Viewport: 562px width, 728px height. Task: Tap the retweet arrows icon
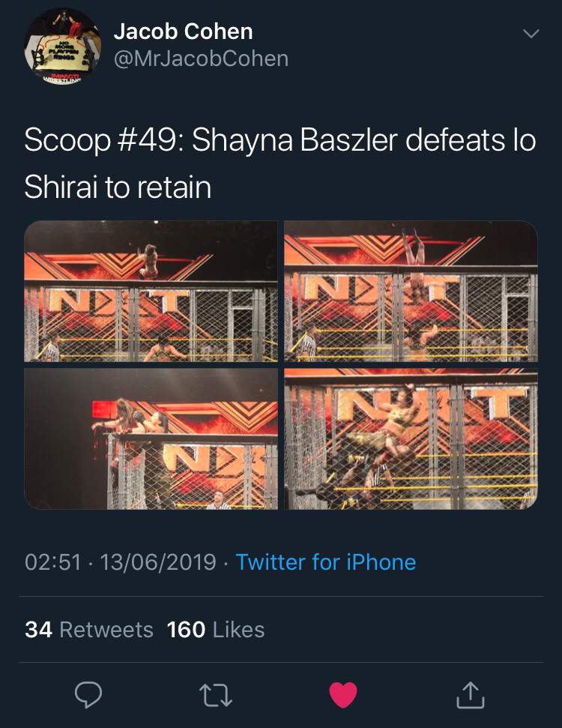click(216, 696)
